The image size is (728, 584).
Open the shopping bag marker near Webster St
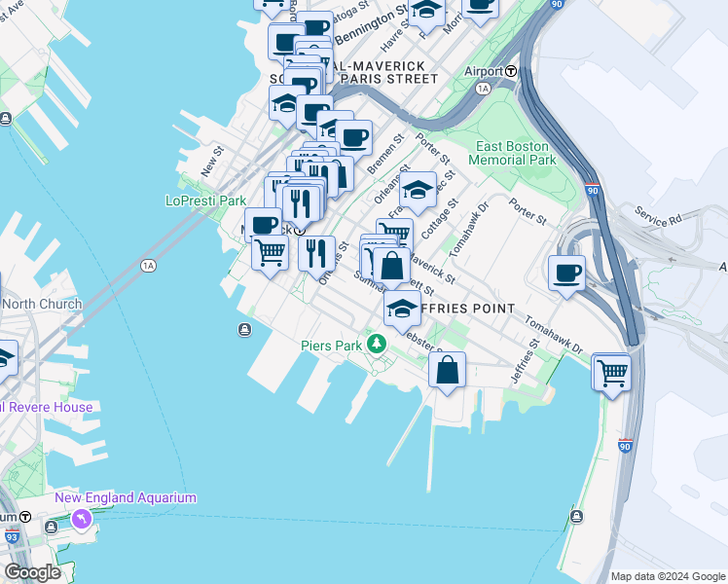447,372
